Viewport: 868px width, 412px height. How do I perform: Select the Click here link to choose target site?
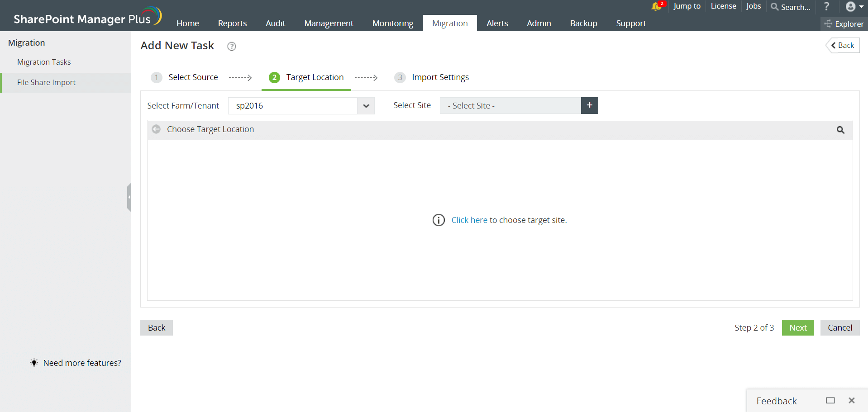pos(469,220)
